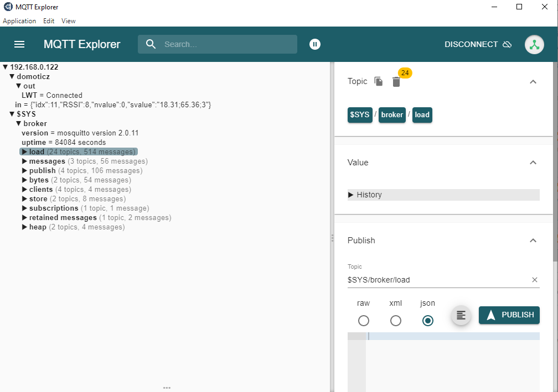
Task: Format the JSON payload with the align icon
Action: point(461,315)
